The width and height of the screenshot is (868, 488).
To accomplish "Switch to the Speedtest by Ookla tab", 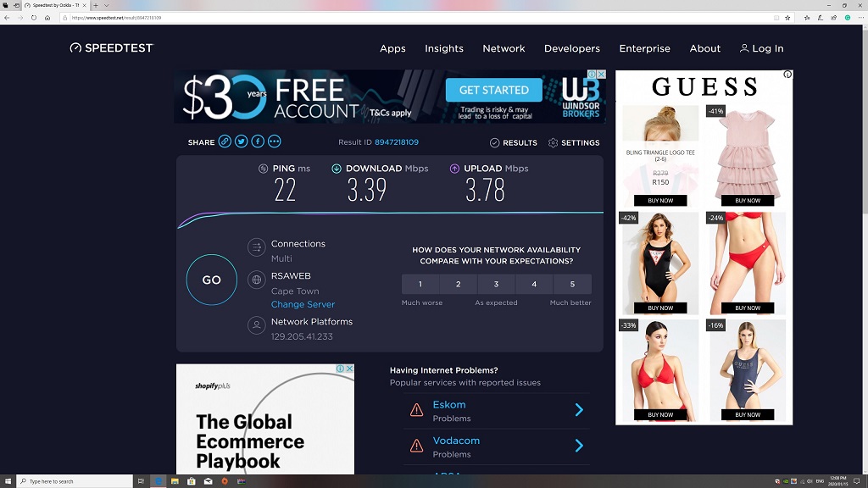I will coord(55,5).
